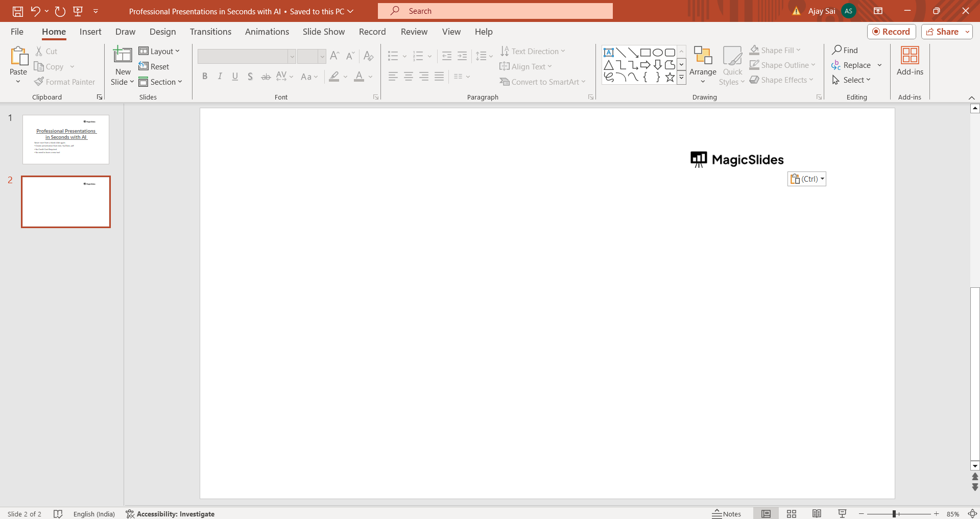
Task: Toggle the Notes pane
Action: click(727, 514)
